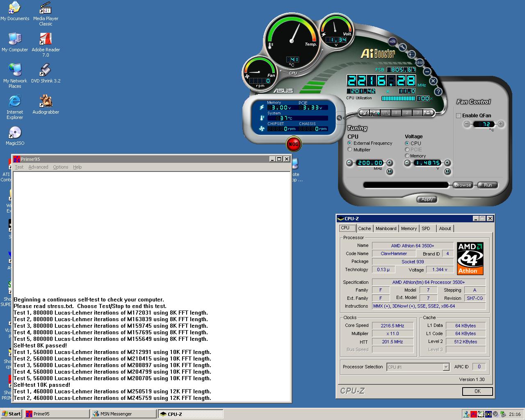Click CPU Utilization bar in AI Booster

[x=398, y=98]
